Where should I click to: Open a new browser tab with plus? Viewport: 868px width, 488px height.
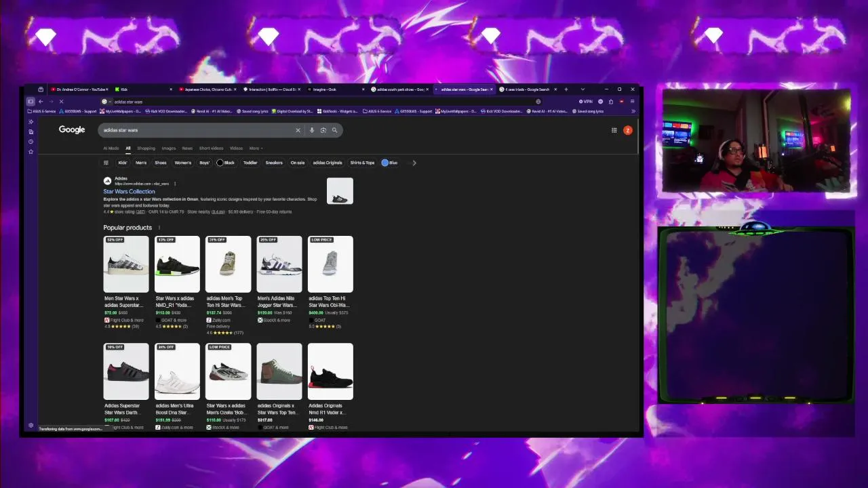[x=566, y=89]
